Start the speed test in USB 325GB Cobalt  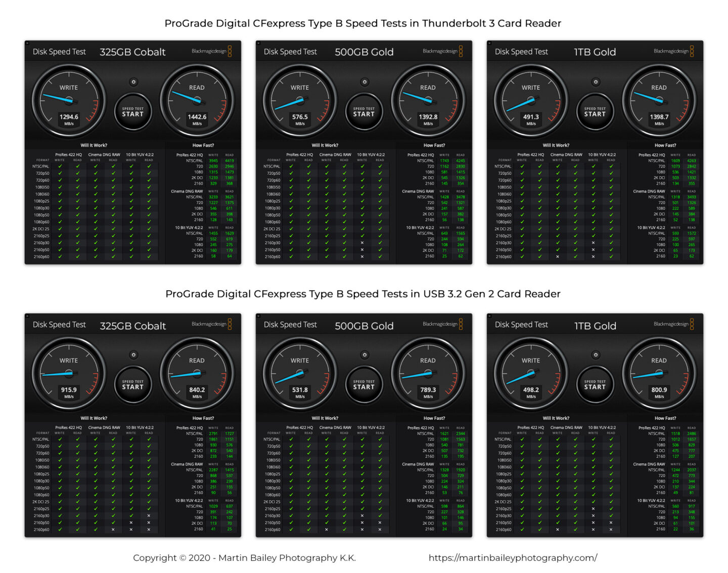coord(132,385)
